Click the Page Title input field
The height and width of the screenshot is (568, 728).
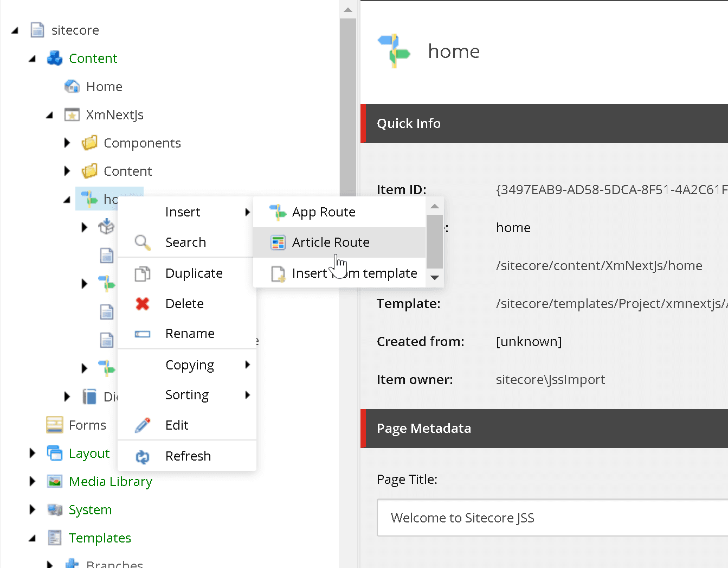tap(552, 518)
